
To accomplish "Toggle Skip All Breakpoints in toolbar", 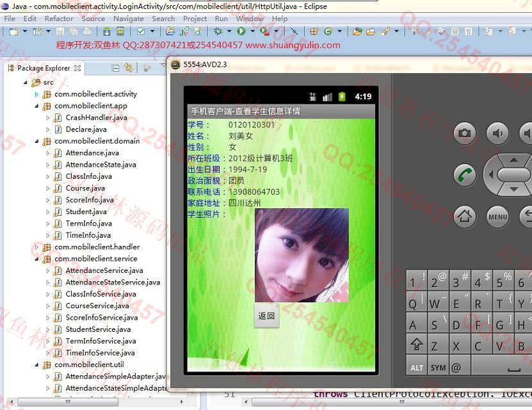I will click(x=294, y=31).
